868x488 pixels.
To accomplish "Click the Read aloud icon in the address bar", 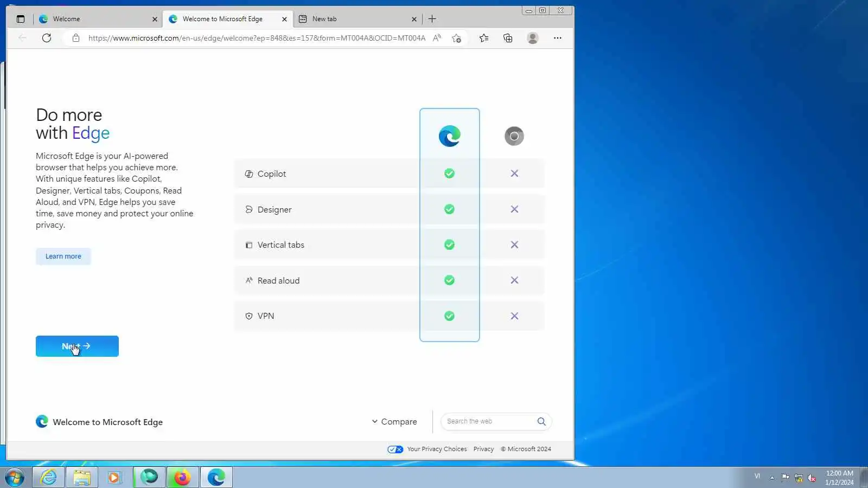I will pos(437,38).
